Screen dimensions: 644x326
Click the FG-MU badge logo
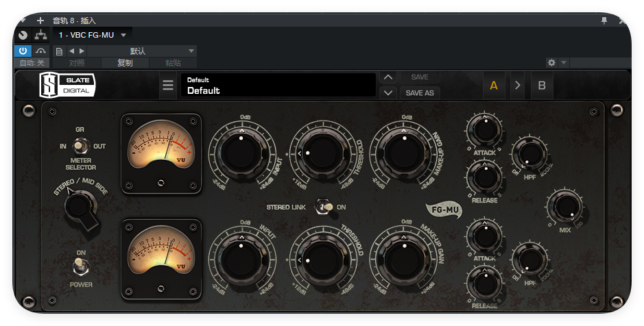point(444,210)
